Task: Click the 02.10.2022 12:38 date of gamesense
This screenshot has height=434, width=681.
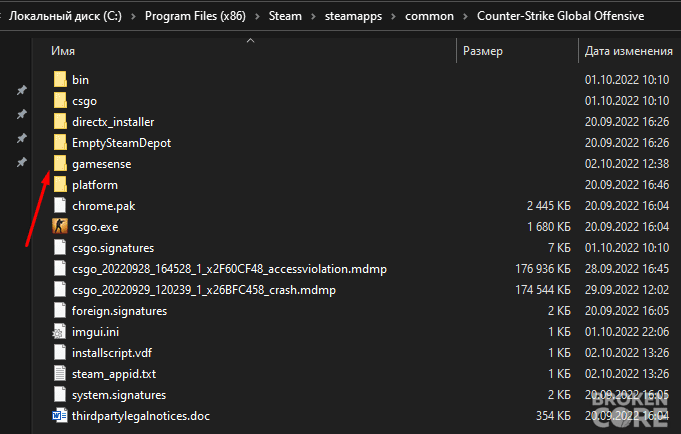Action: 627,164
